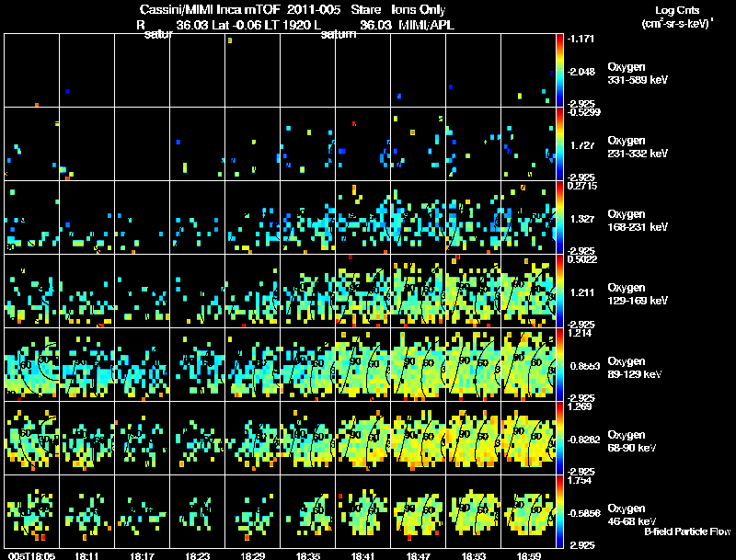Viewport: 736px width, 560px height.
Task: Click the 005T18:05 start time label
Action: point(31,556)
